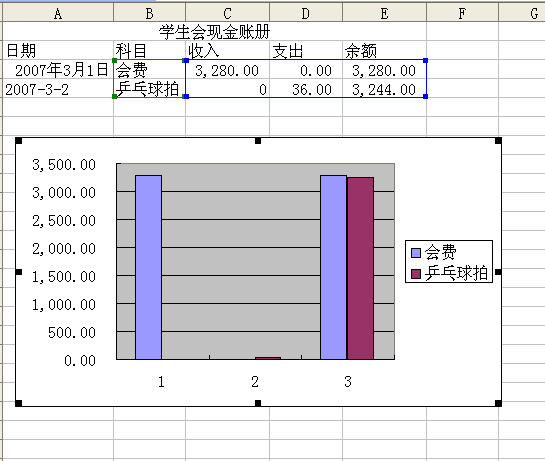Select column A header
The image size is (545, 461).
point(58,13)
